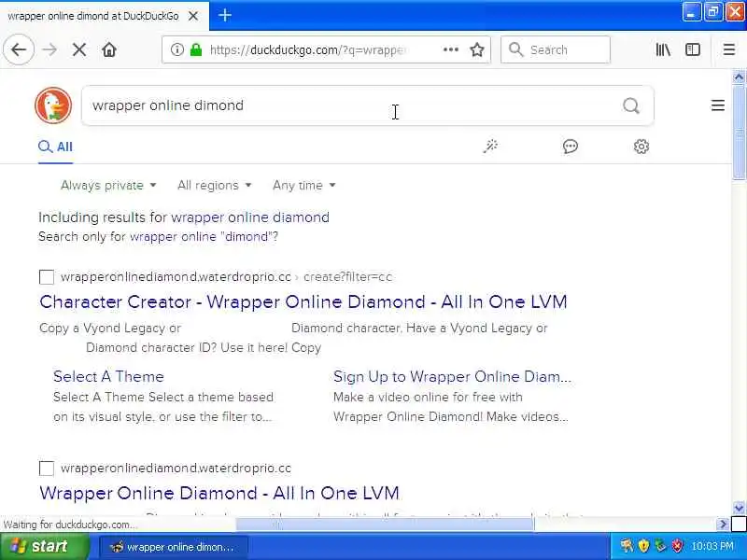Open the browser home page

click(109, 49)
